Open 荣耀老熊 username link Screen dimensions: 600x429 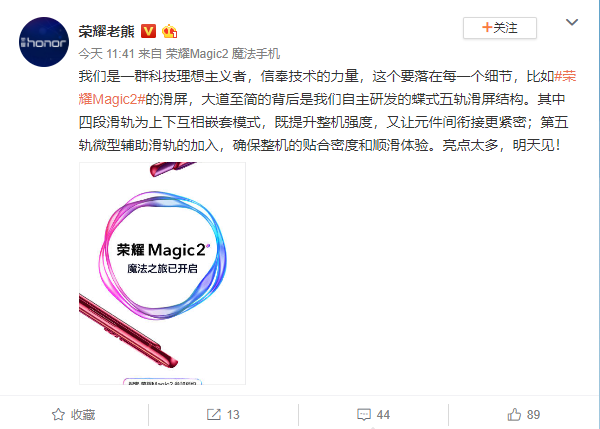pyautogui.click(x=107, y=31)
